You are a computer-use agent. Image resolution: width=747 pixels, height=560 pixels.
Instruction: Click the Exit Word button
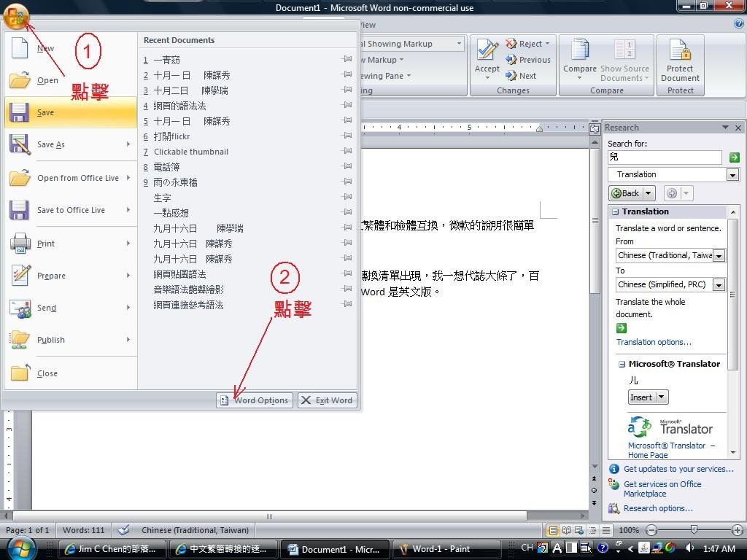[x=328, y=400]
